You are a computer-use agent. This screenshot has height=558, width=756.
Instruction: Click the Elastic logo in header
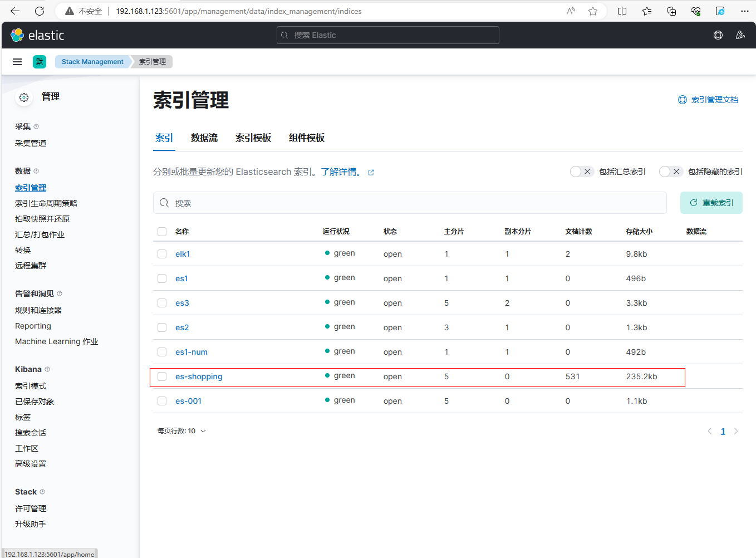37,35
